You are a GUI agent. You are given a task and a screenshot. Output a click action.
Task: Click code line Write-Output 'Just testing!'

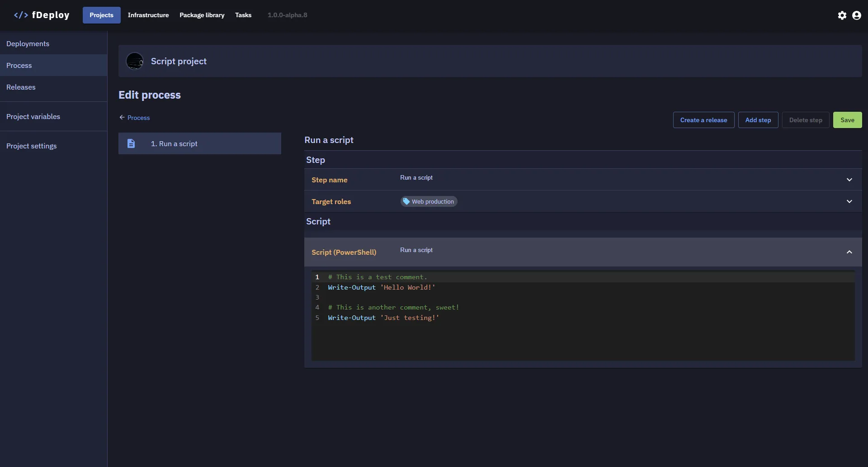383,318
